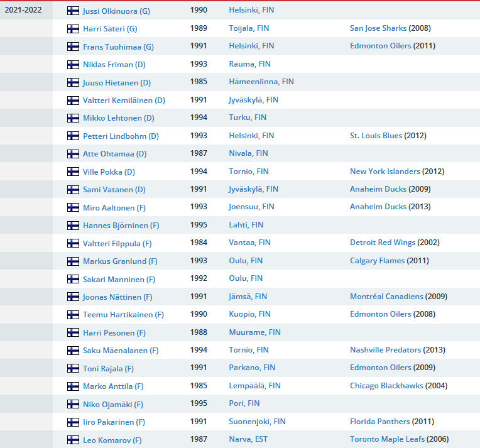480x448 pixels.
Task: Click the flag icon beside Valtteri Filppula
Action: (x=73, y=243)
